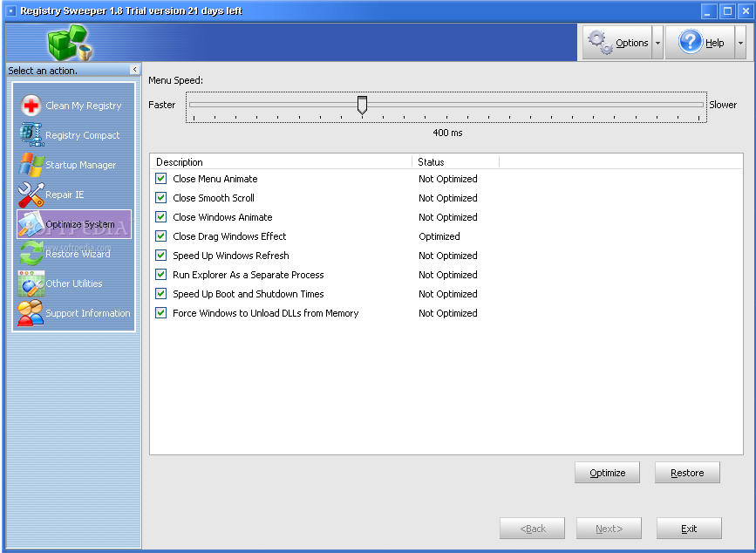
Task: Minimize the Registry Sweeper window
Action: click(x=708, y=11)
